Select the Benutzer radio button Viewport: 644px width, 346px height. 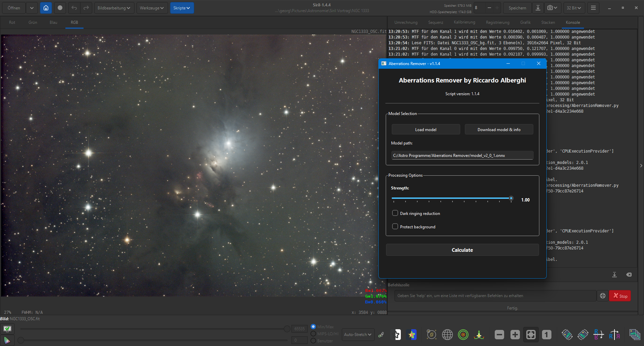313,341
